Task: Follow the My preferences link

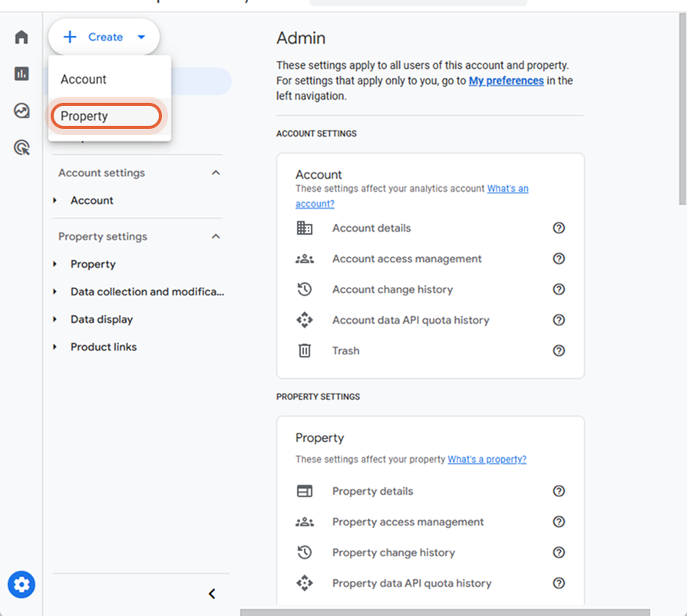Action: 506,81
